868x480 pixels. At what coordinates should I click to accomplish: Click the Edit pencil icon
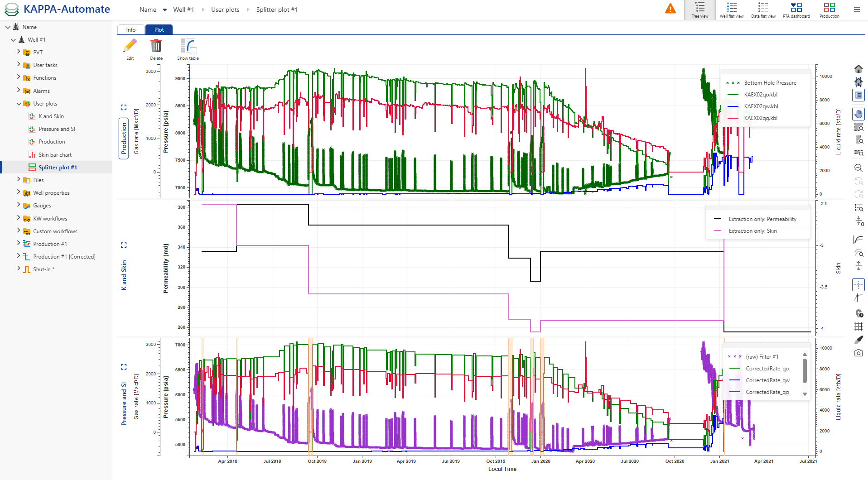pos(130,49)
